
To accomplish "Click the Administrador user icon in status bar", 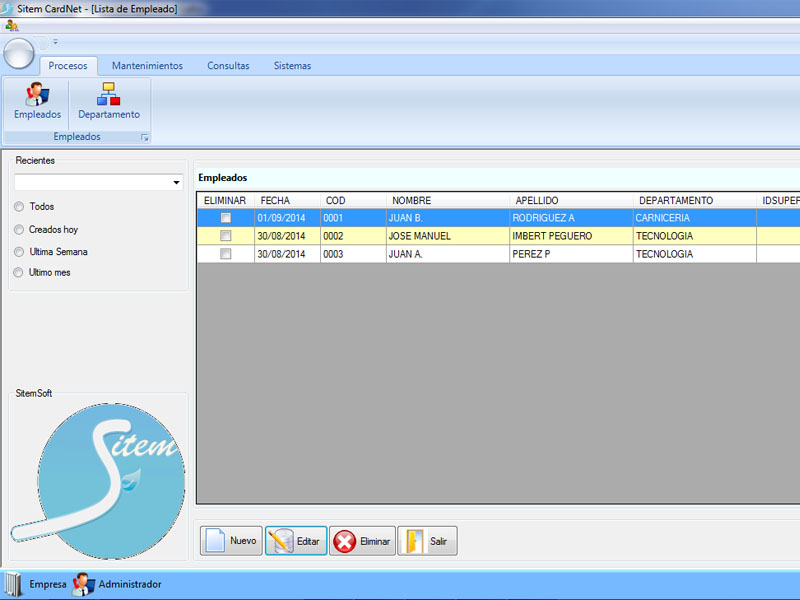I will coord(83,584).
